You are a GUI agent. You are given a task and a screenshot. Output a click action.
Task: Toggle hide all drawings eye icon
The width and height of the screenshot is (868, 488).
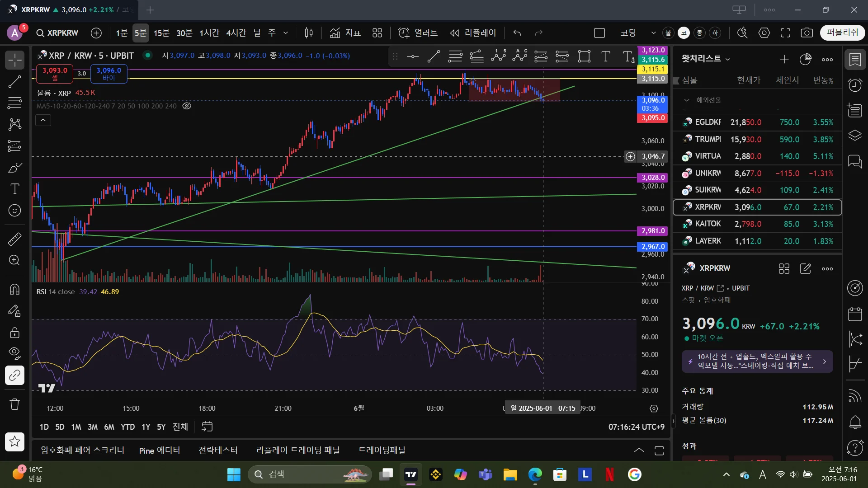tap(14, 352)
